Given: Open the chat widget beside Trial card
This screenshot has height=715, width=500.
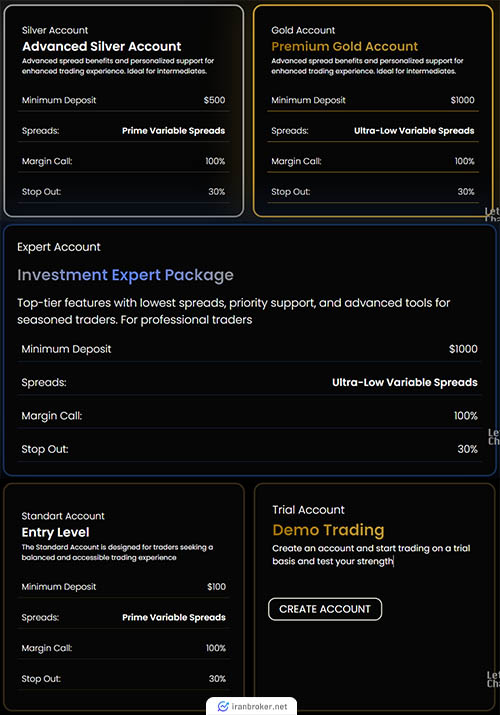Looking at the screenshot, I should [493, 679].
